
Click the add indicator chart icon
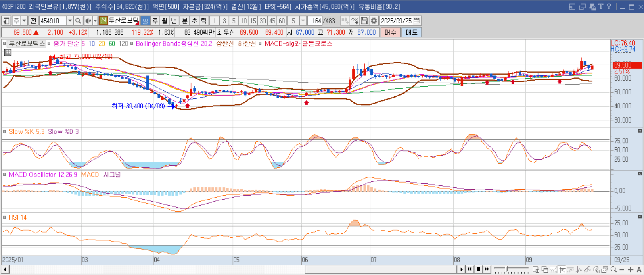point(355,21)
